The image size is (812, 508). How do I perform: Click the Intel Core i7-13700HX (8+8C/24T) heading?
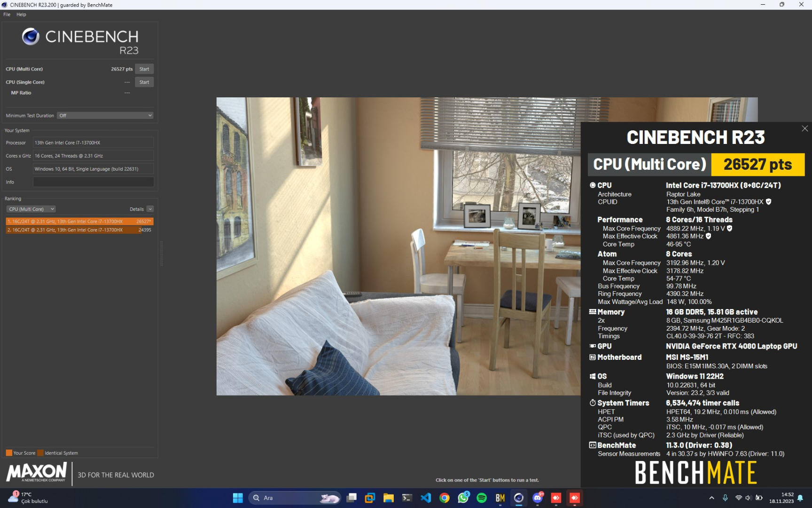723,185
